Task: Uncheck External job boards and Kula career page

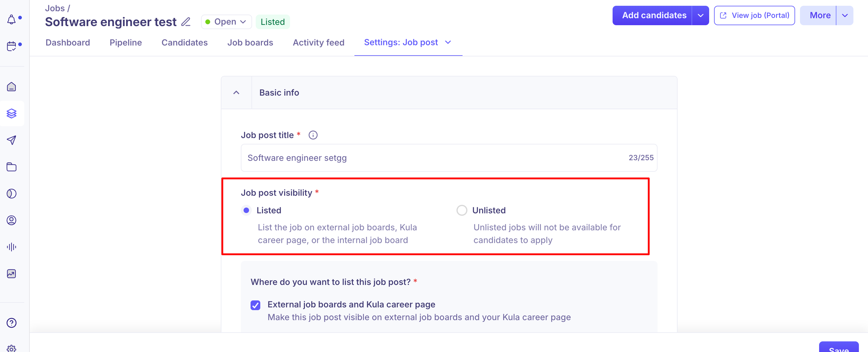Action: click(x=255, y=305)
